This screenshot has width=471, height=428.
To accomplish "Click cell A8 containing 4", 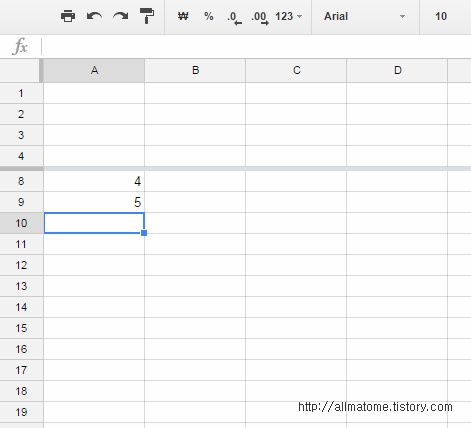I will pos(94,181).
